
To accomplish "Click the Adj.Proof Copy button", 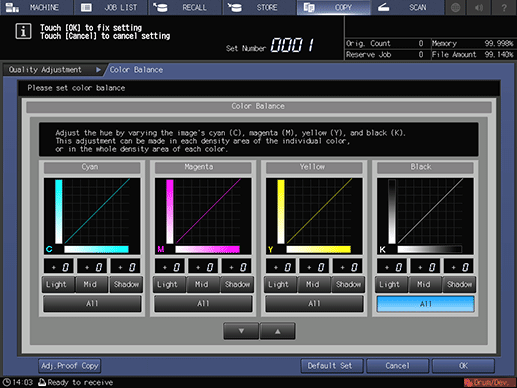I will pos(69,366).
